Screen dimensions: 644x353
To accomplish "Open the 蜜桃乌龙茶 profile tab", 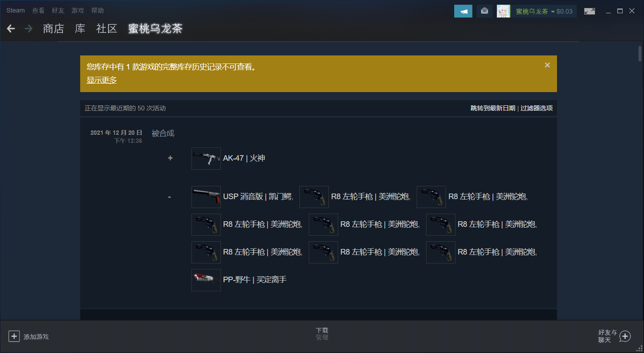I will click(155, 29).
